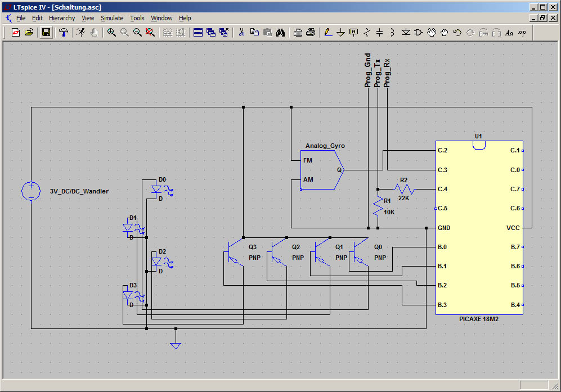Save schematic with the floppy disk icon
The height and width of the screenshot is (392, 561).
47,33
